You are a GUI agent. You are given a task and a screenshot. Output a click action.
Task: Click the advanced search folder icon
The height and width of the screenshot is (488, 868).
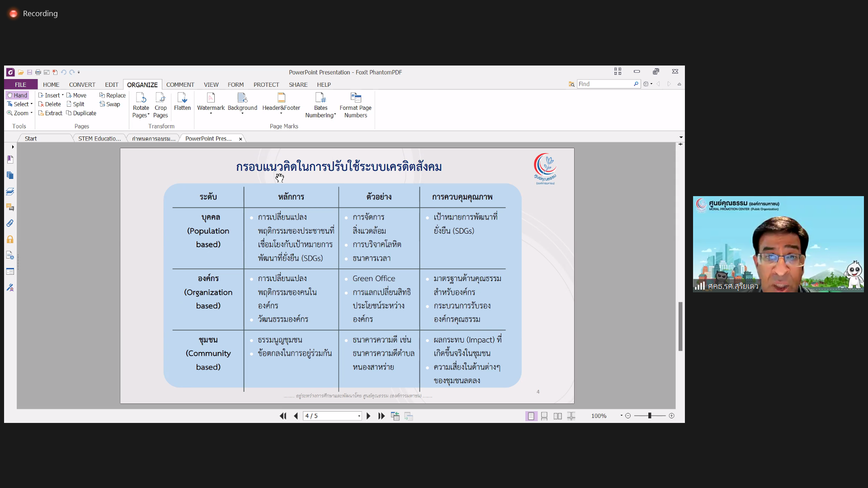pyautogui.click(x=571, y=84)
